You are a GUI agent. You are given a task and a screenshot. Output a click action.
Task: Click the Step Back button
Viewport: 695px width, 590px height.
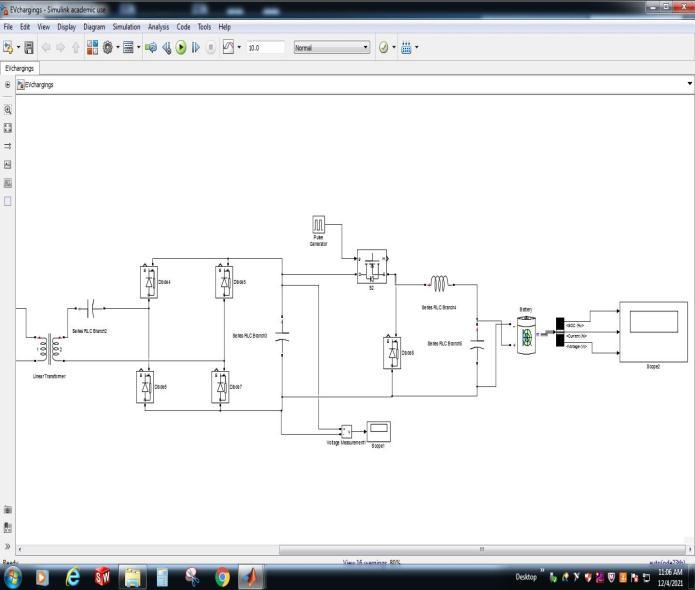tap(166, 47)
